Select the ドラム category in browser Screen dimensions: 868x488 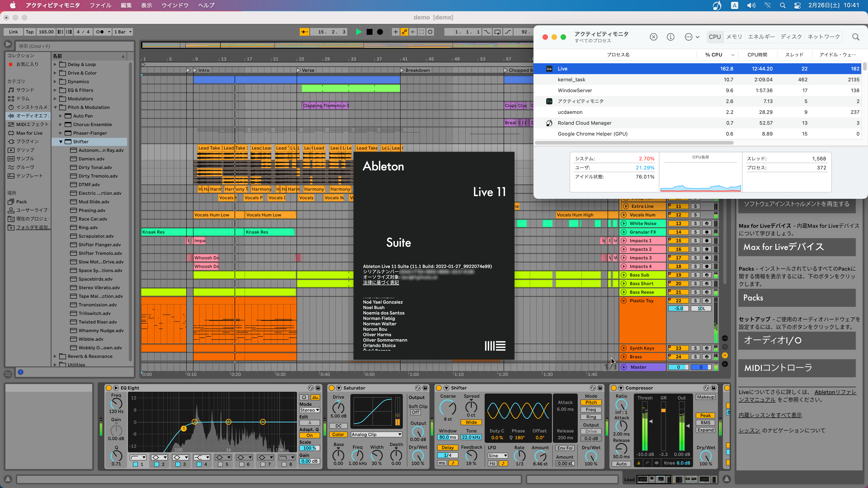coord(23,99)
